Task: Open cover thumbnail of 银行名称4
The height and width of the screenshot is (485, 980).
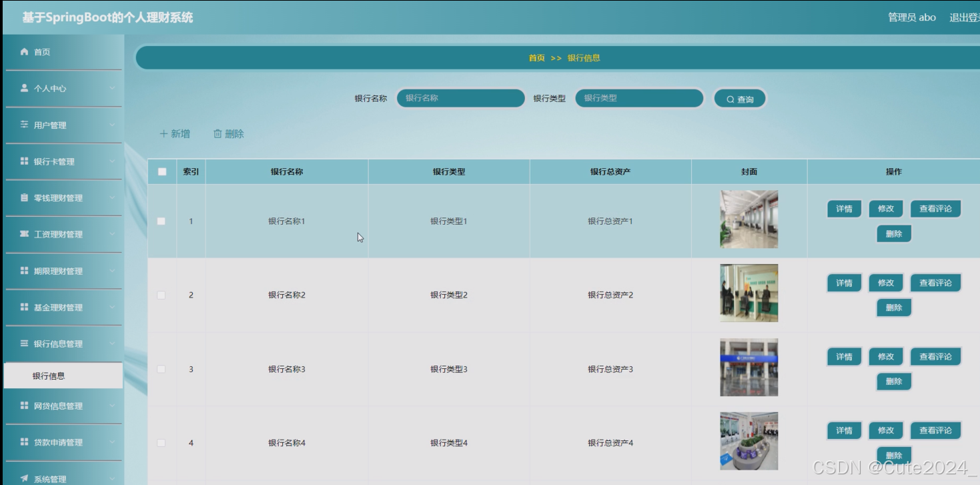Action: [749, 441]
